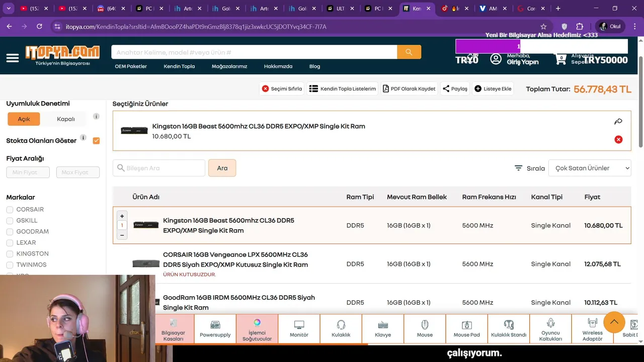
Task: Click the CORSAIR Vengeance LPX product name
Action: click(235, 259)
